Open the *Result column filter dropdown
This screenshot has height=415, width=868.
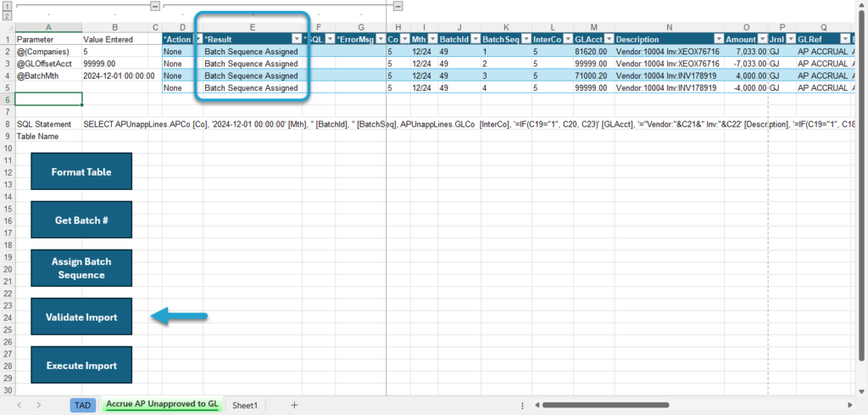(296, 39)
